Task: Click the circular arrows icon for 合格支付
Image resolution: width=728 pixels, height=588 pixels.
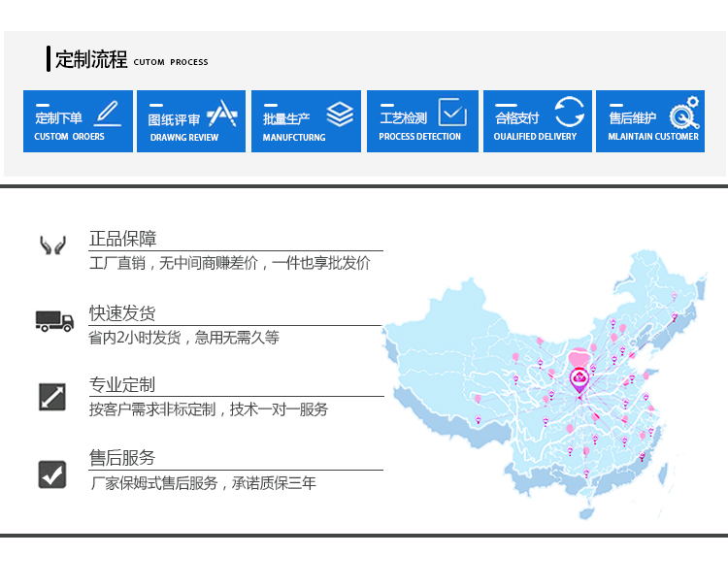Action: (x=570, y=113)
